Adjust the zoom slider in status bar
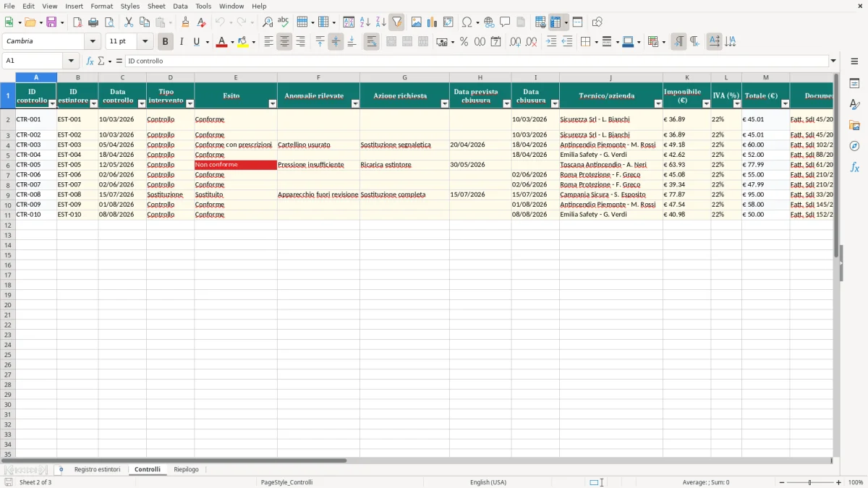This screenshot has height=488, width=868. coord(810,482)
